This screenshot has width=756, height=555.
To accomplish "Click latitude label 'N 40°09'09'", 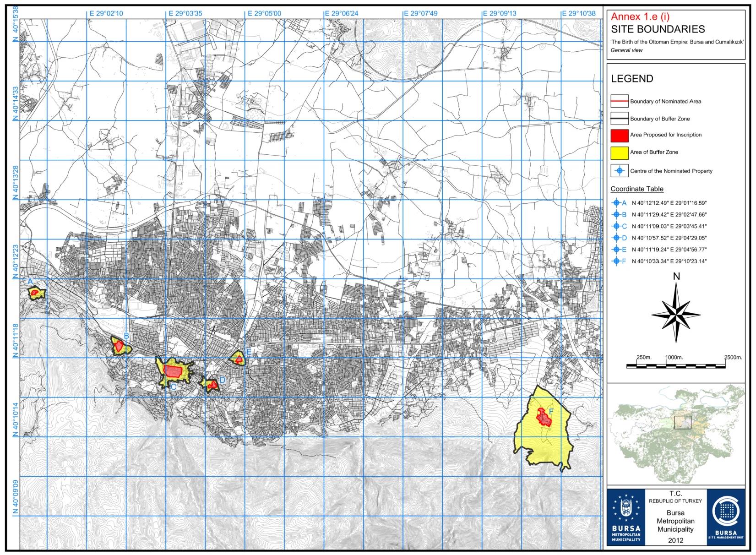I will 16,497.
